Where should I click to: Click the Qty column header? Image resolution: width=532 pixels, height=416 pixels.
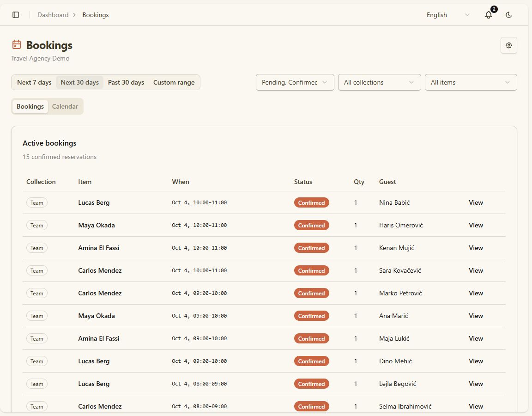[359, 182]
